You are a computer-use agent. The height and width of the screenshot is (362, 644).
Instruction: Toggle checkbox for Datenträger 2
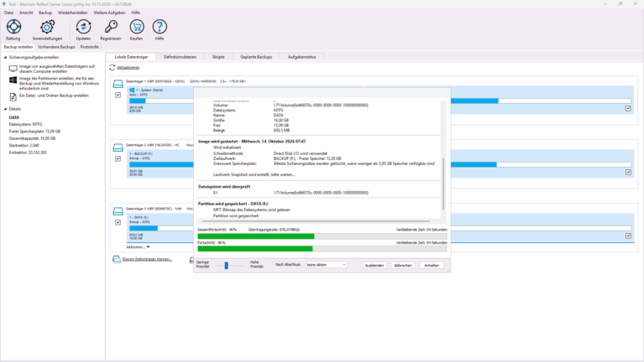118,158
